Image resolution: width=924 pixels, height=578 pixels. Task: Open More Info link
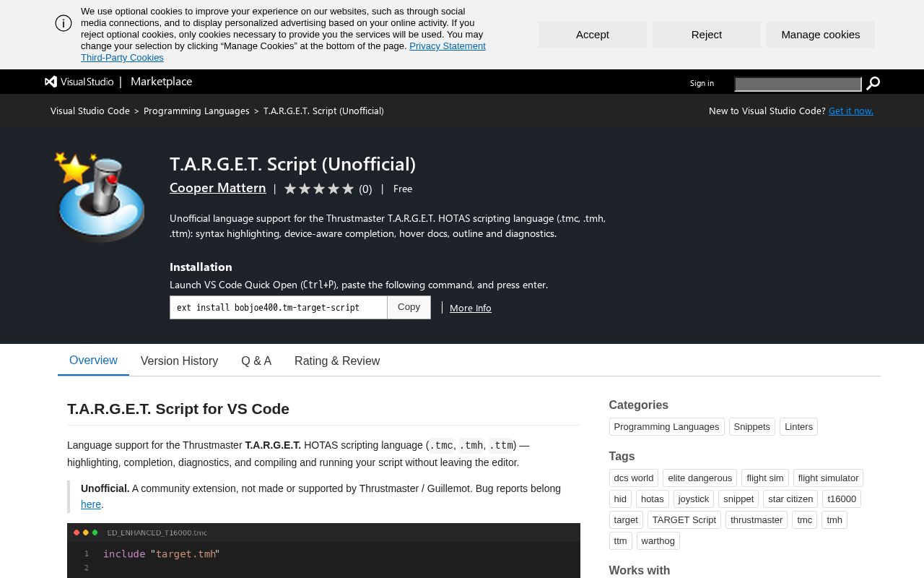[471, 308]
